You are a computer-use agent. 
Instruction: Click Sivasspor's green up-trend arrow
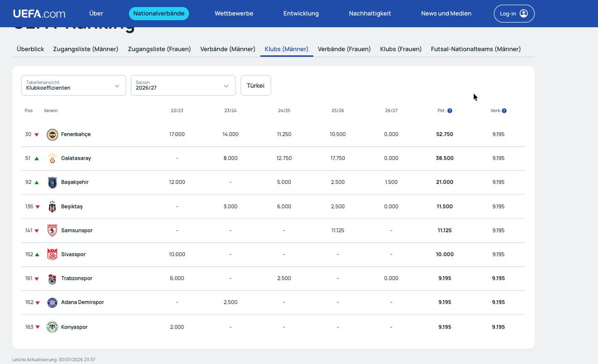coord(37,255)
